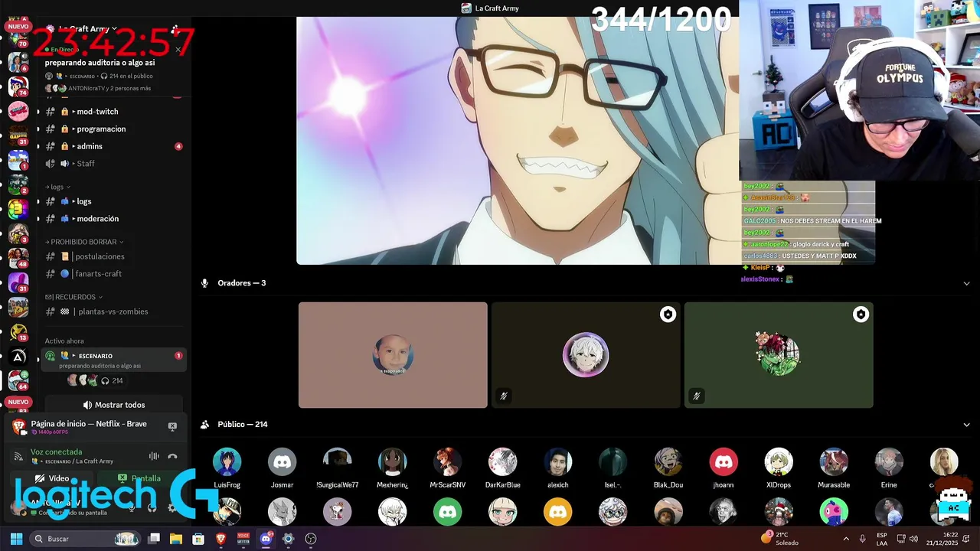
Task: Show hidden system tray icons
Action: click(845, 539)
